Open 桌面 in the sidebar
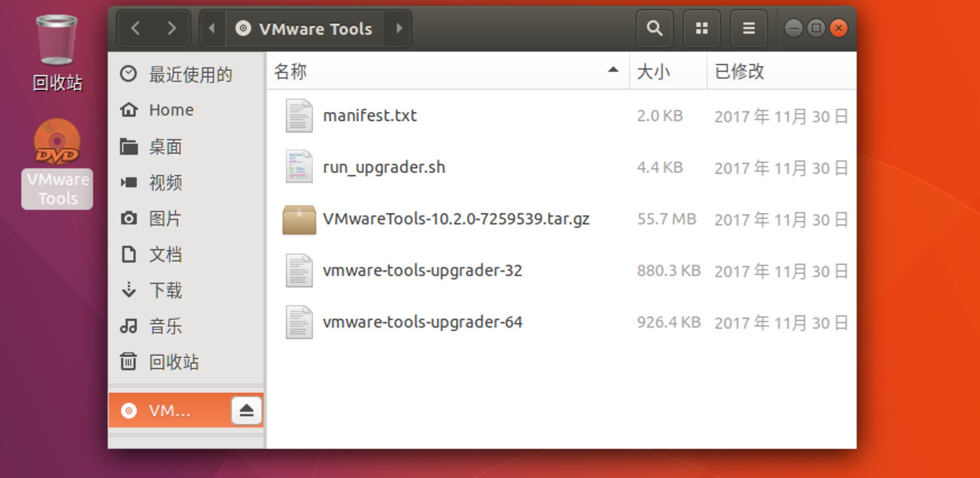Image resolution: width=980 pixels, height=478 pixels. 186,146
